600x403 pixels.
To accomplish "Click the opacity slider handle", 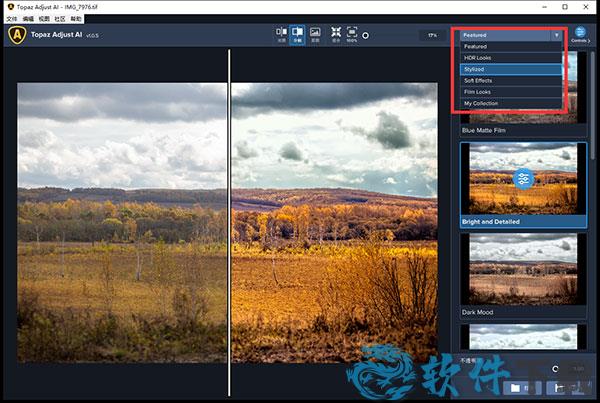I will [556, 368].
